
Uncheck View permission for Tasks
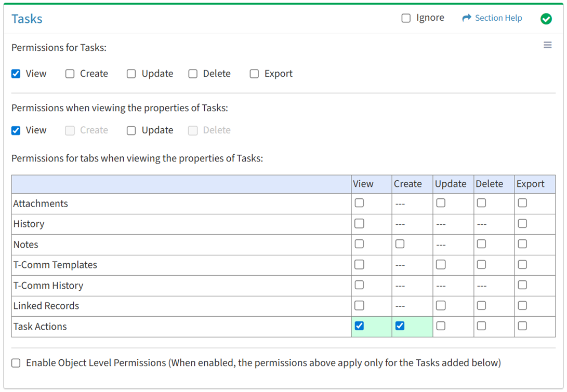point(16,74)
